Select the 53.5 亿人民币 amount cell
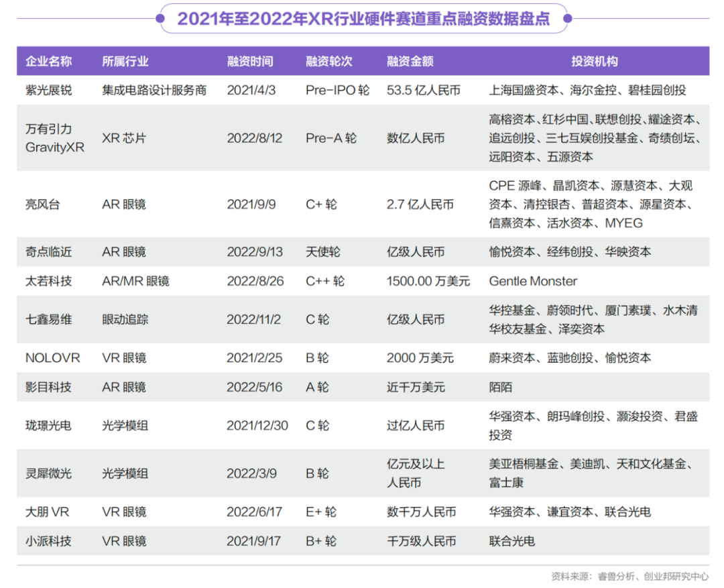The image size is (724, 588). (423, 90)
